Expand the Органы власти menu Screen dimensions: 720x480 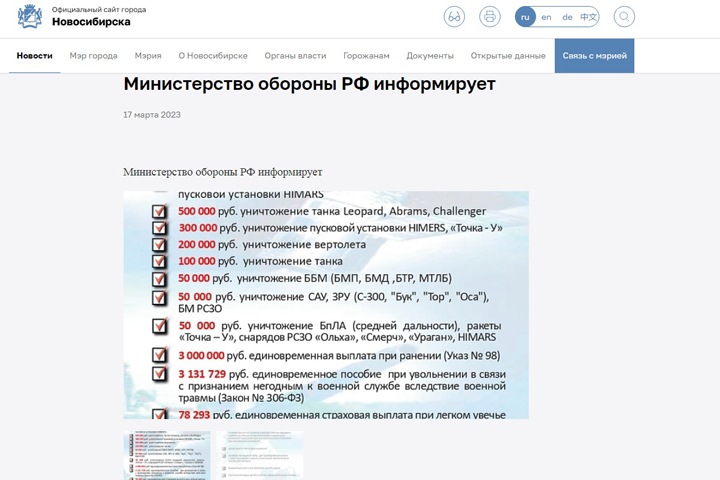[295, 56]
